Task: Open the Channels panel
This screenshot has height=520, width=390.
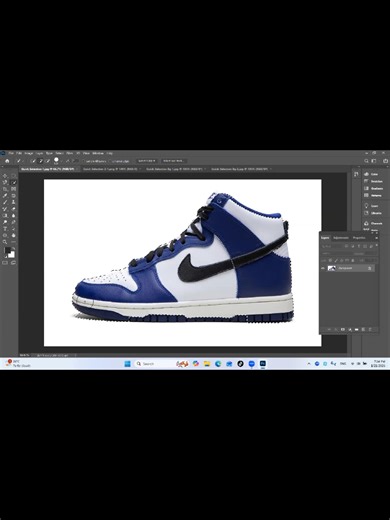Action: click(x=373, y=223)
